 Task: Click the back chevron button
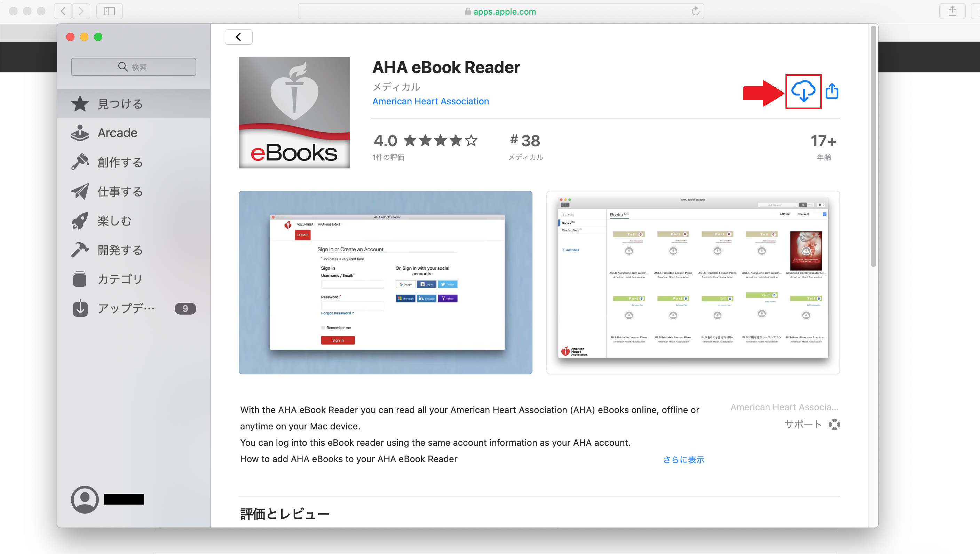(x=238, y=37)
